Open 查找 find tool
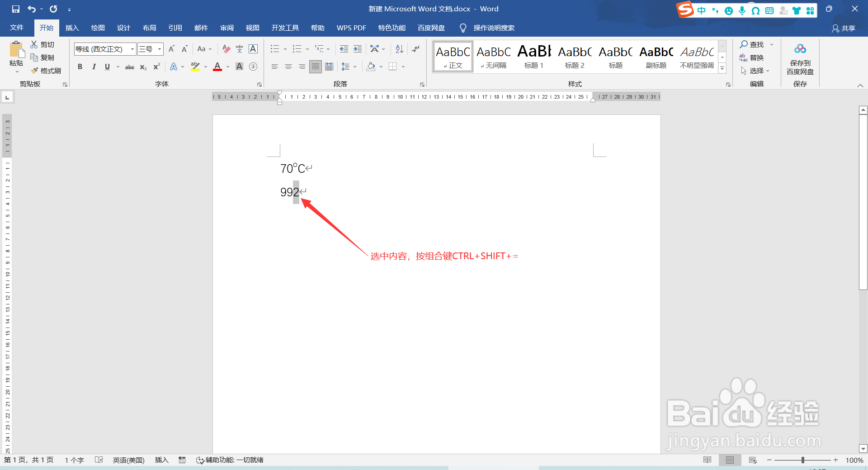Viewport: 868px width, 470px height. (x=752, y=44)
